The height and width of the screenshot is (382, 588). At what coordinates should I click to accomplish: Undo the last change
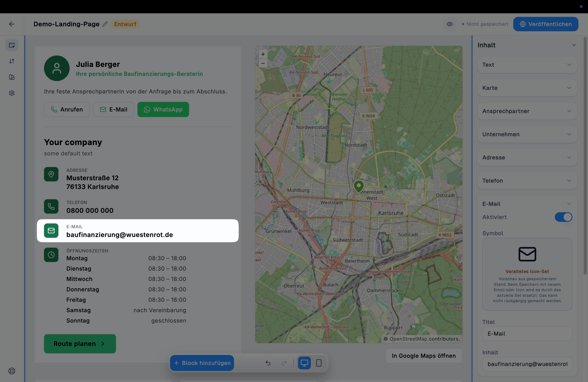click(x=268, y=363)
